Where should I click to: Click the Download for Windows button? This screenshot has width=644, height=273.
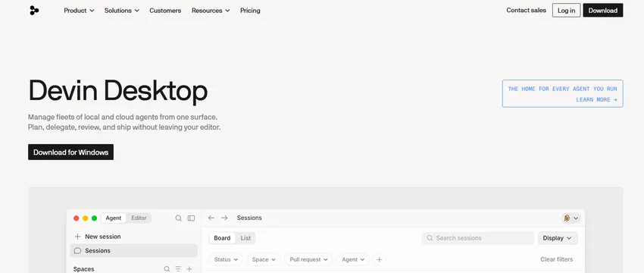pyautogui.click(x=70, y=152)
